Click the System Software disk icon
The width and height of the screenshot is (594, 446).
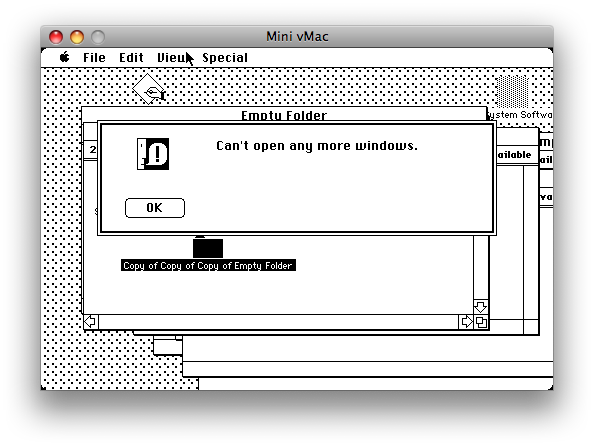(513, 91)
